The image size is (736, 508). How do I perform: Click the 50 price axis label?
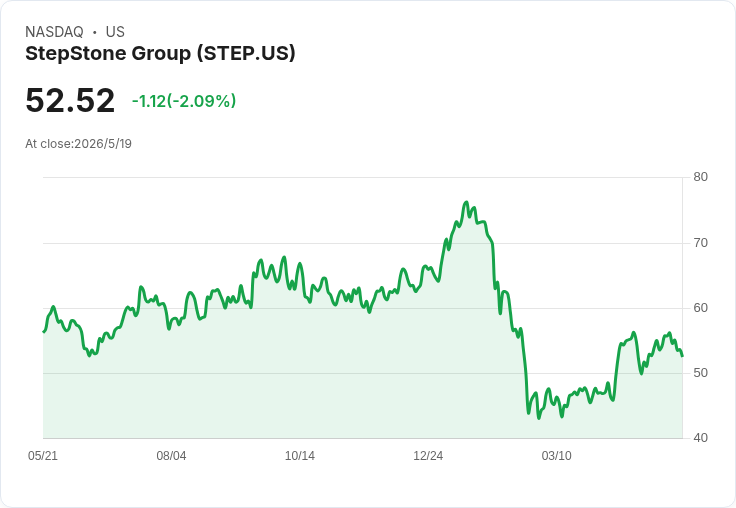tap(700, 373)
